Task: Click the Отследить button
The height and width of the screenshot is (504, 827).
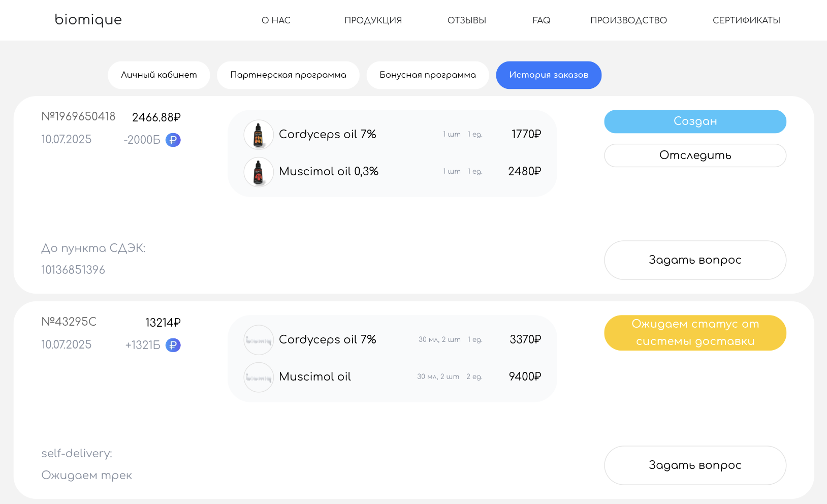Action: click(x=695, y=155)
